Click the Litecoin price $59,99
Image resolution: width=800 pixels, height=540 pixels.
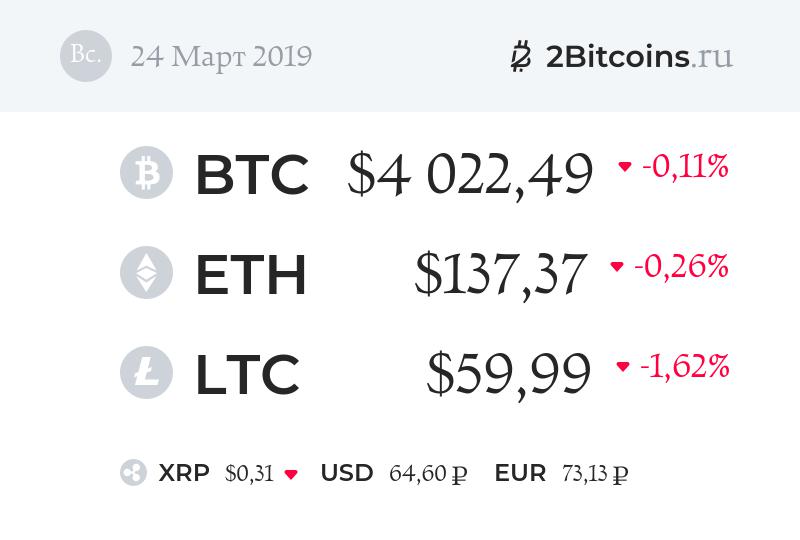[508, 374]
